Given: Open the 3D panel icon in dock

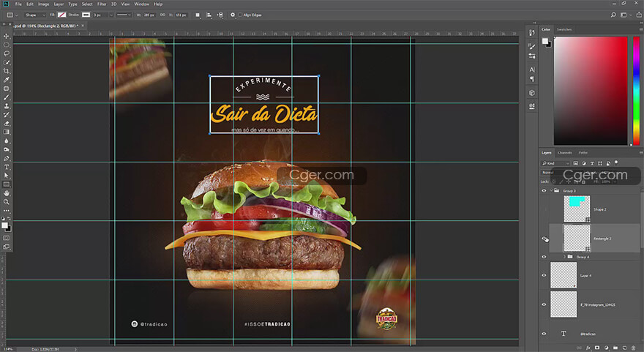Looking at the screenshot, I should (x=532, y=93).
